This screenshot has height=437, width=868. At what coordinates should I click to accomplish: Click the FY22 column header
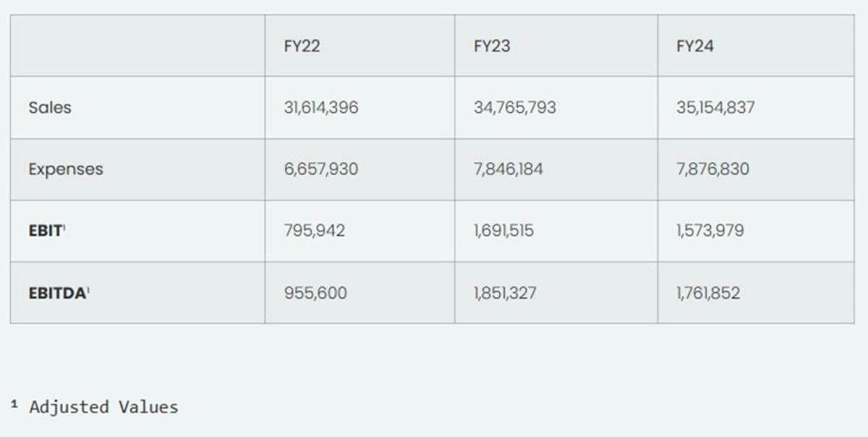pos(302,46)
